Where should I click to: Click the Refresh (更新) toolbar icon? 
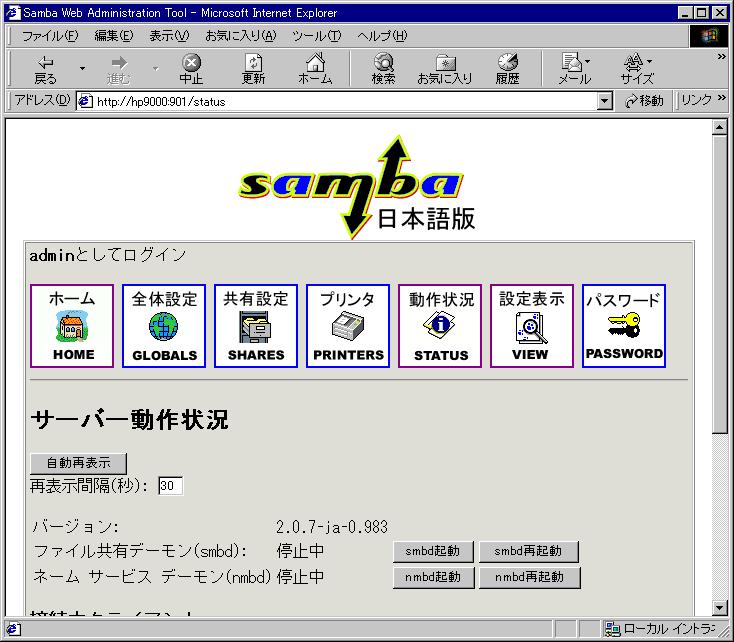tap(253, 69)
